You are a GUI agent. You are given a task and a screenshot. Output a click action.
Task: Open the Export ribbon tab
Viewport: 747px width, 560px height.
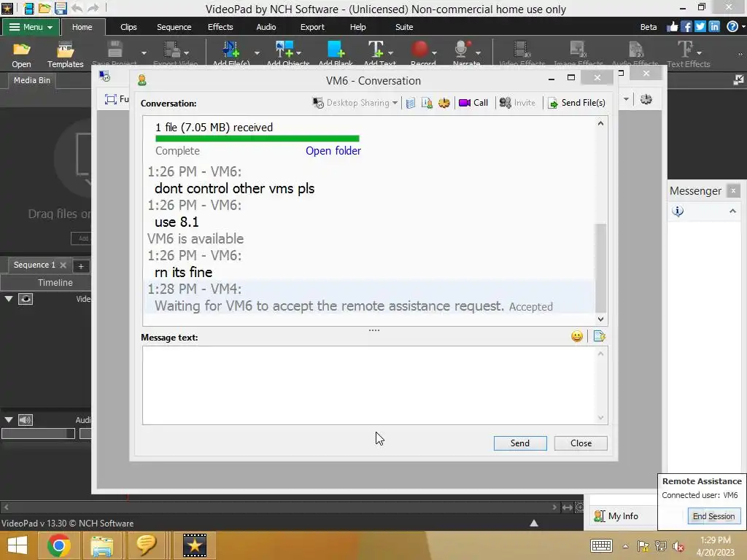click(312, 27)
